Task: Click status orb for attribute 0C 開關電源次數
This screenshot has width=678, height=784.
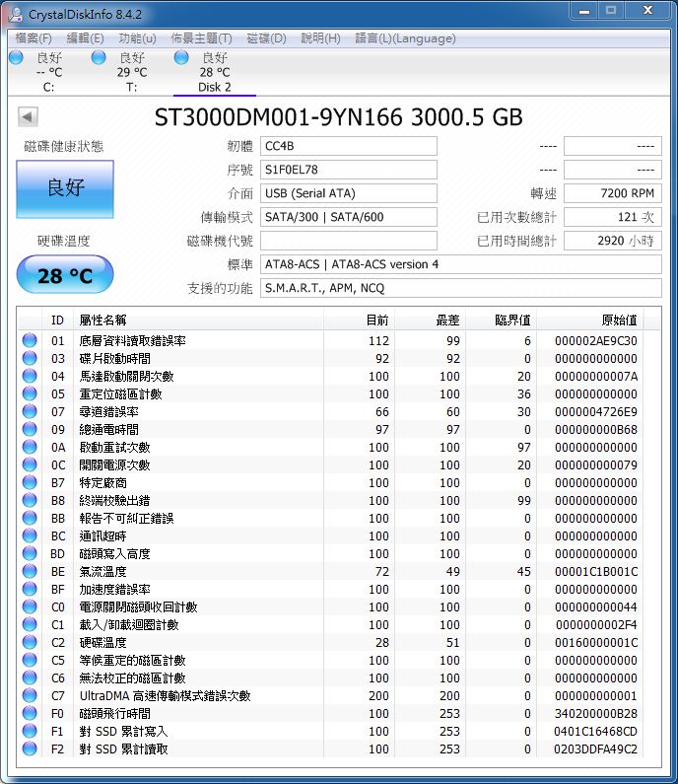Action: (x=30, y=465)
